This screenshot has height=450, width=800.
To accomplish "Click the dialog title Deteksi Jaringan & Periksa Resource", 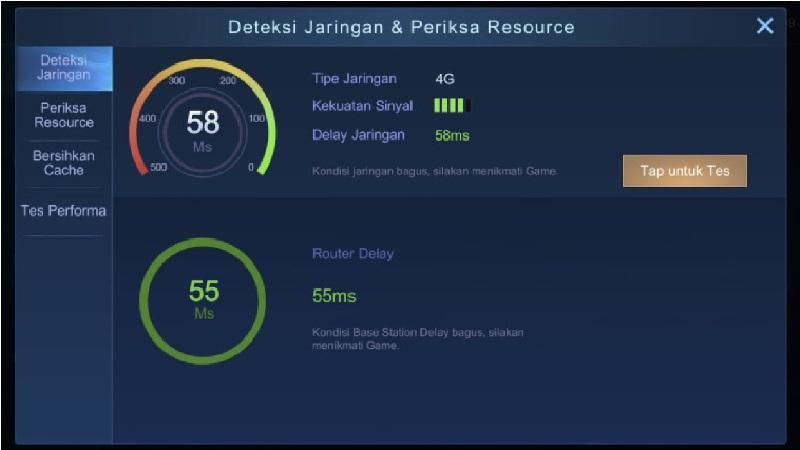I will coord(401,27).
